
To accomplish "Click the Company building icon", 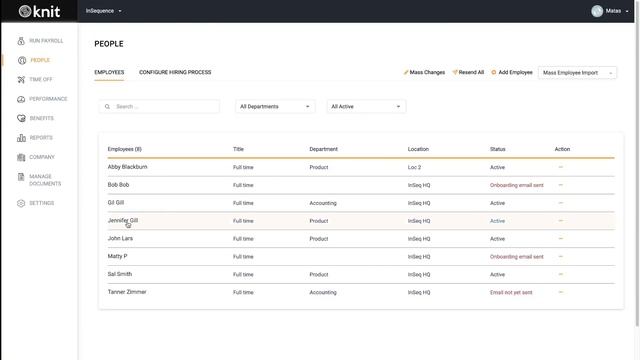I will [x=21, y=157].
